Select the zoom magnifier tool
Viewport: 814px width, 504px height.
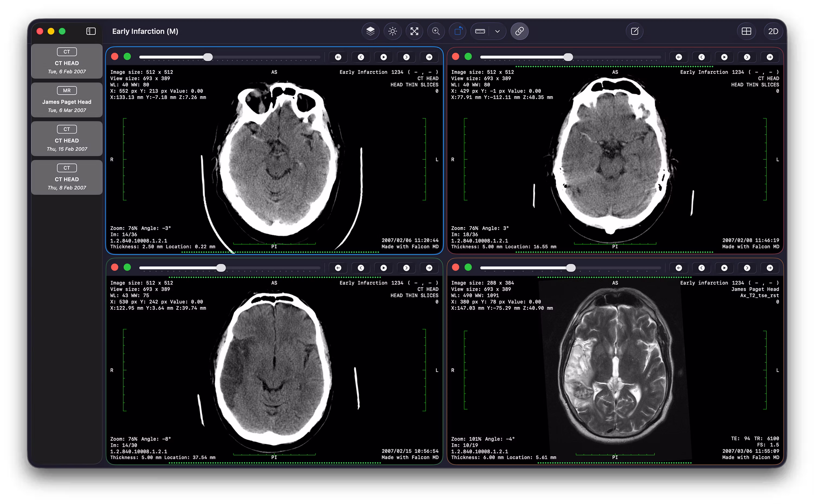pyautogui.click(x=436, y=31)
